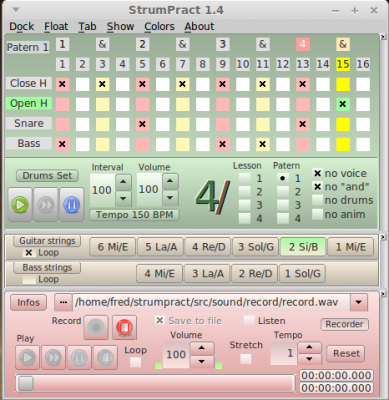The height and width of the screenshot is (400, 389).
Task: Pause drums with the blue pause button
Action: (x=71, y=205)
